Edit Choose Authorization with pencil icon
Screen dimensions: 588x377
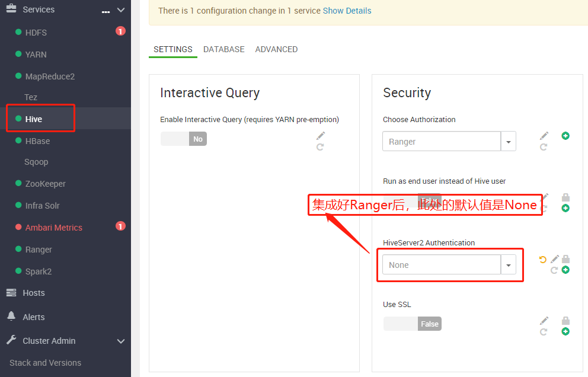[544, 135]
